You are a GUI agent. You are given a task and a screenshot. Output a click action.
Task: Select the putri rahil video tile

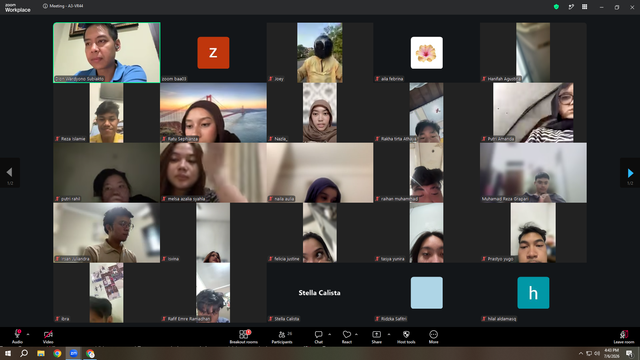coord(107,173)
